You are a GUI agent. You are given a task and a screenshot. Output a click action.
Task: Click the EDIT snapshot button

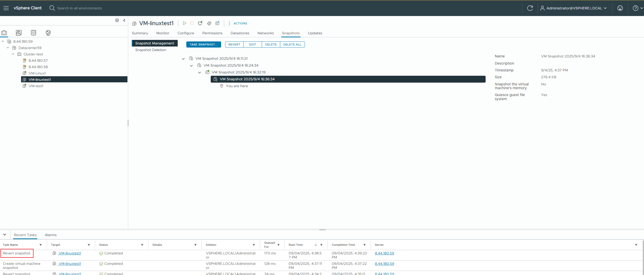click(x=253, y=44)
